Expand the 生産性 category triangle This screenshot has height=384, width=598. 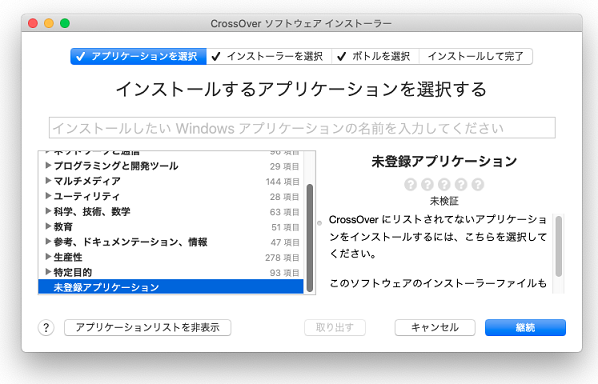click(48, 257)
